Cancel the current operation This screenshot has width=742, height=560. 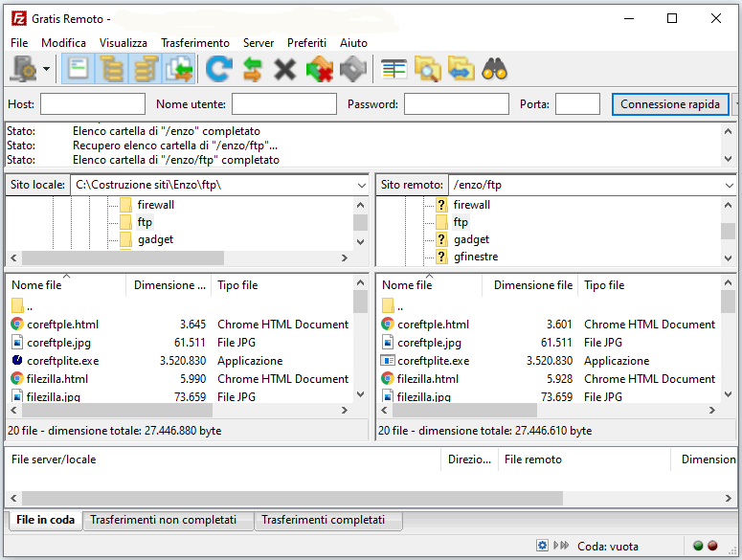pyautogui.click(x=285, y=69)
